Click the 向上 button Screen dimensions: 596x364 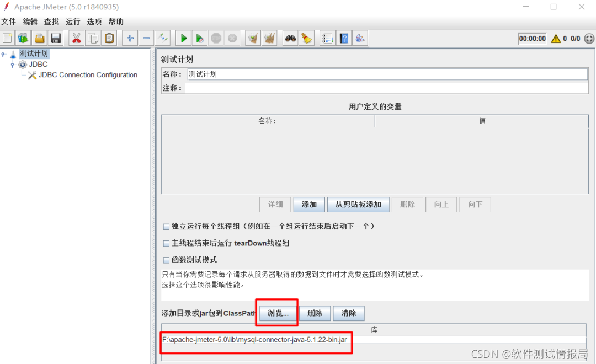(441, 205)
